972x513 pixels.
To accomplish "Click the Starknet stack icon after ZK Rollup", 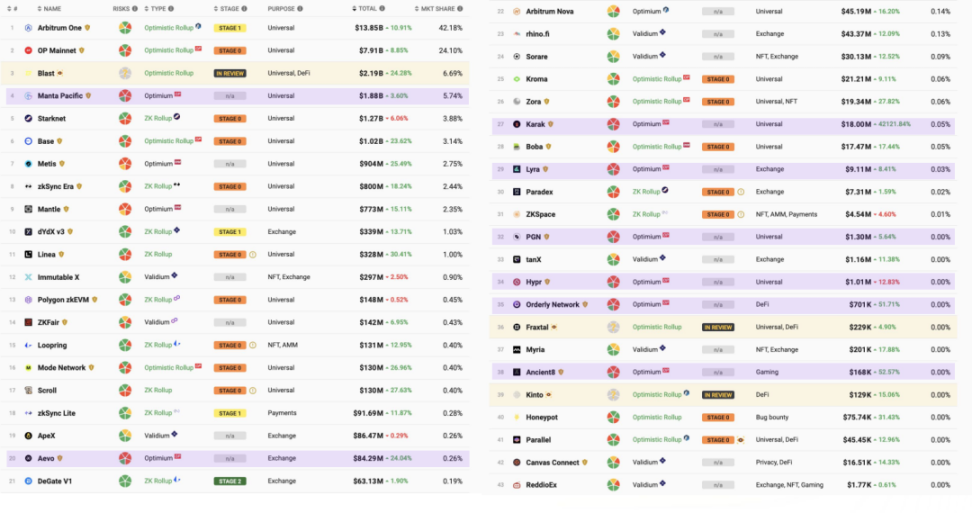I will [x=177, y=117].
